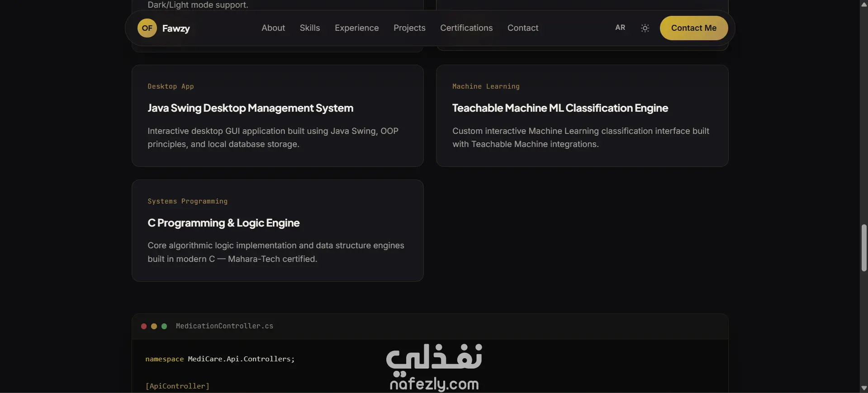The height and width of the screenshot is (393, 868).
Task: Switch language with the AR button
Action: point(620,28)
